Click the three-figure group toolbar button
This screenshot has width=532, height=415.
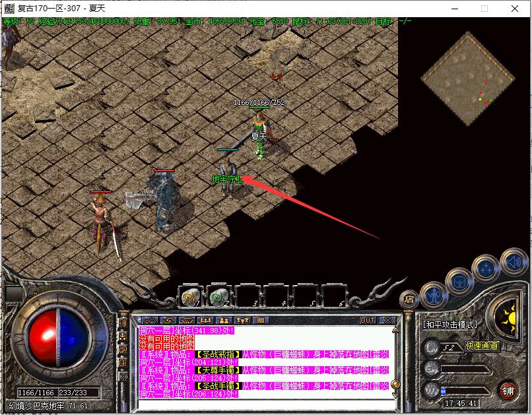click(x=205, y=321)
